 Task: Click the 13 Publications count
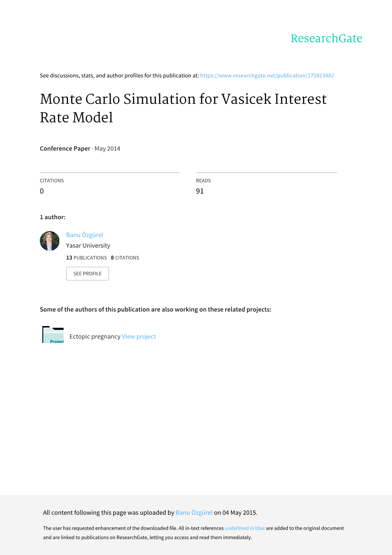click(x=86, y=258)
